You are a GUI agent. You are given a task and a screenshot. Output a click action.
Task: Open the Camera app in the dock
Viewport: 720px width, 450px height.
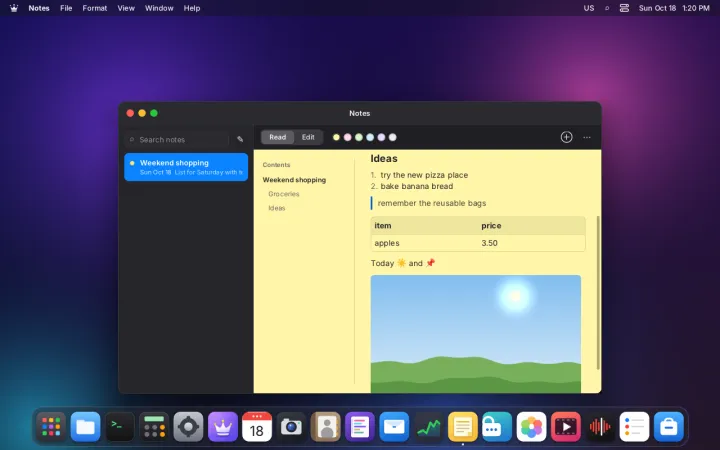[x=291, y=427]
